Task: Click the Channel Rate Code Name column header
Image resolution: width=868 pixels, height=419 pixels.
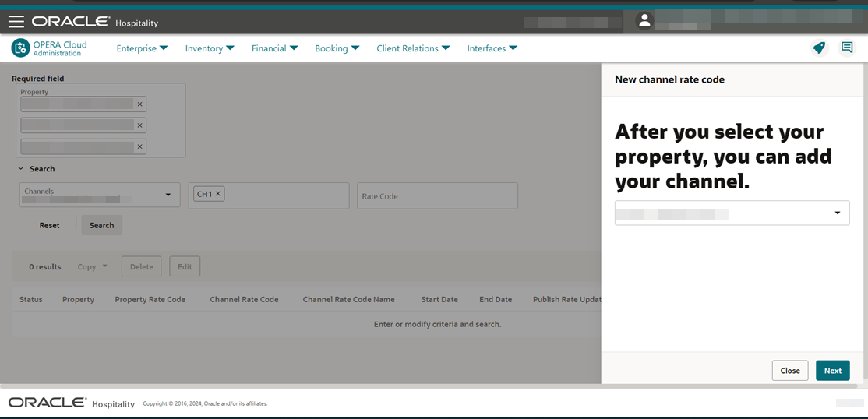Action: pyautogui.click(x=349, y=299)
